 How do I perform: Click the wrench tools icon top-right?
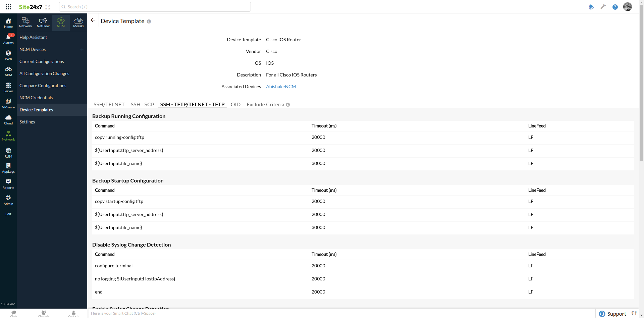pyautogui.click(x=603, y=7)
